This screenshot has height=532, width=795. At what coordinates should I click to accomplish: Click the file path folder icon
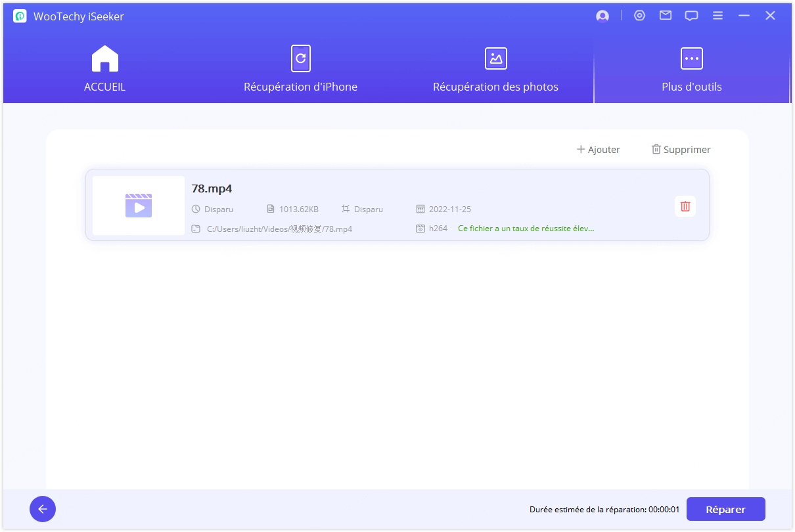pos(196,229)
